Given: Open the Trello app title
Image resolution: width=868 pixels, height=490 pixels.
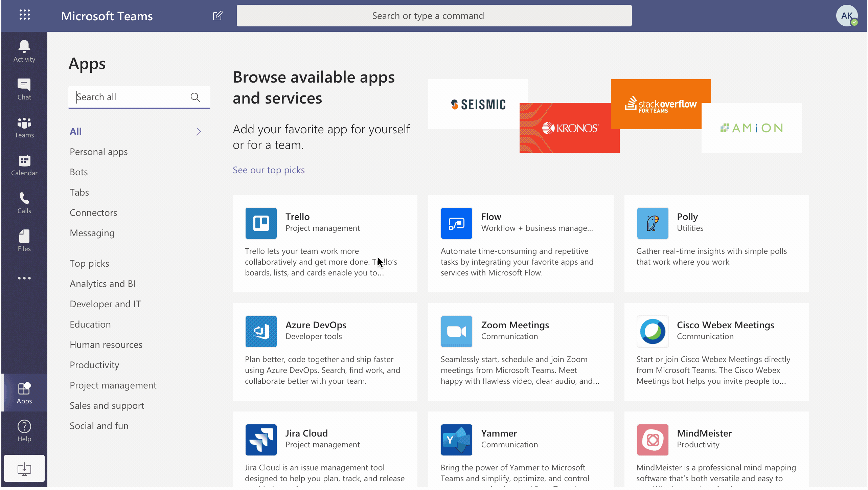Looking at the screenshot, I should [297, 217].
